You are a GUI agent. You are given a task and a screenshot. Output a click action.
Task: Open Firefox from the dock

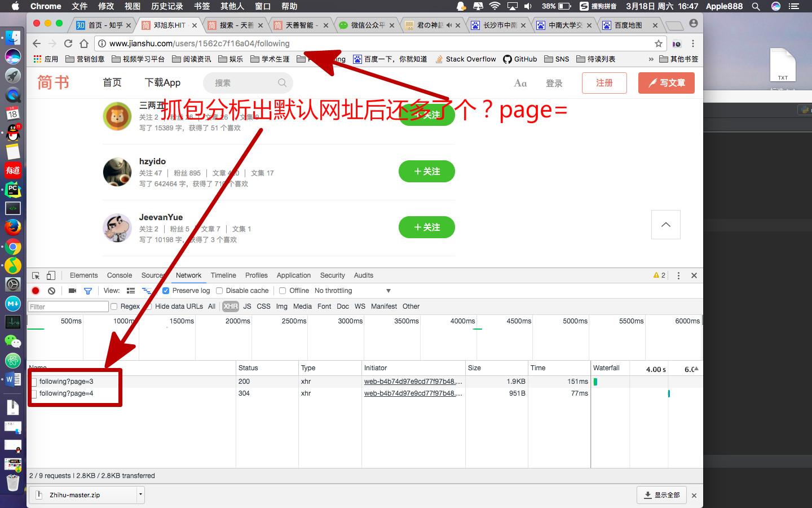click(x=13, y=227)
